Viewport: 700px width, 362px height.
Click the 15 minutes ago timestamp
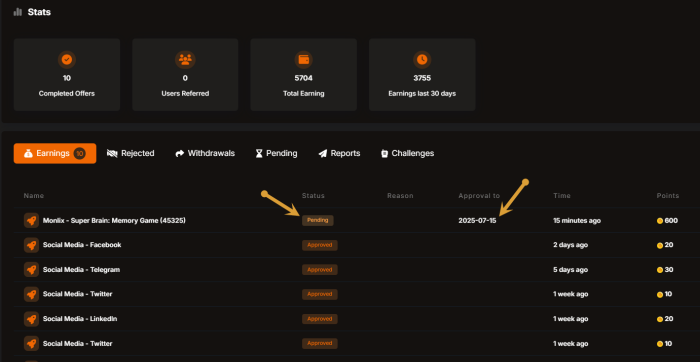tap(577, 221)
